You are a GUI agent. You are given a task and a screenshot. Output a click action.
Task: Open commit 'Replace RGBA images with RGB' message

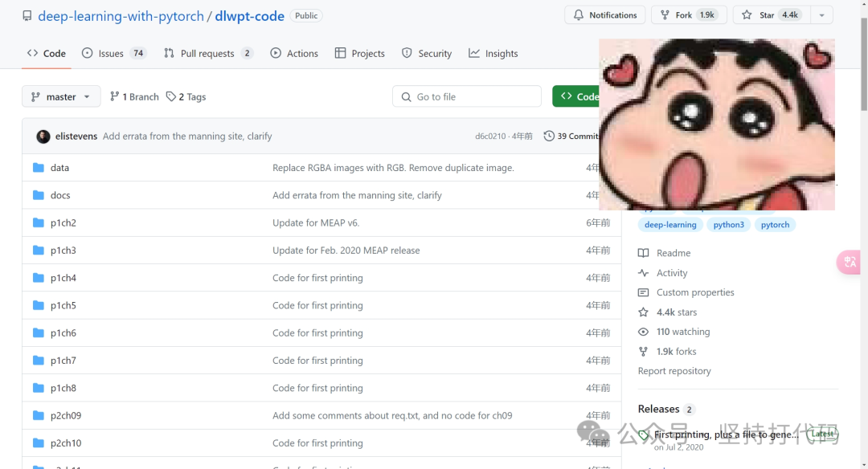click(393, 168)
